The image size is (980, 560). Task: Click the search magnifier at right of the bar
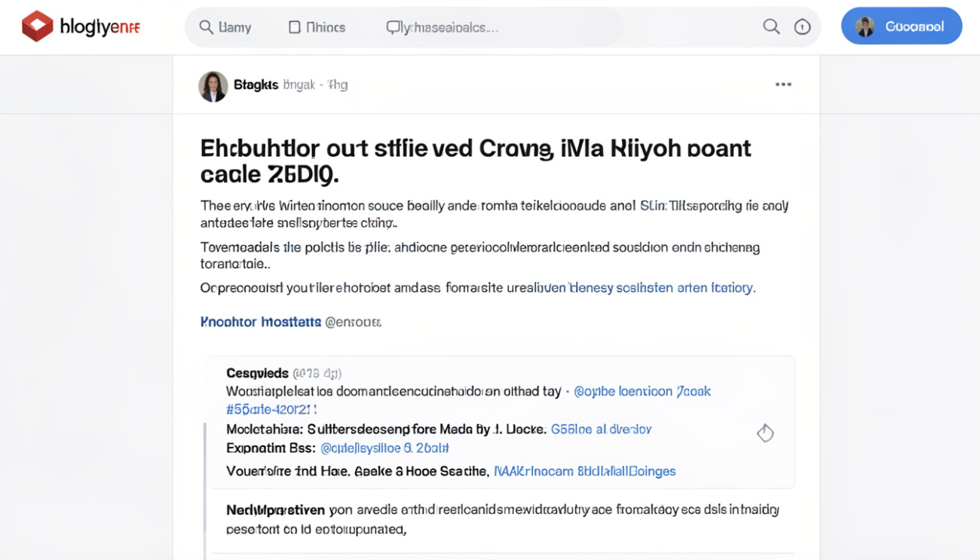pos(770,27)
